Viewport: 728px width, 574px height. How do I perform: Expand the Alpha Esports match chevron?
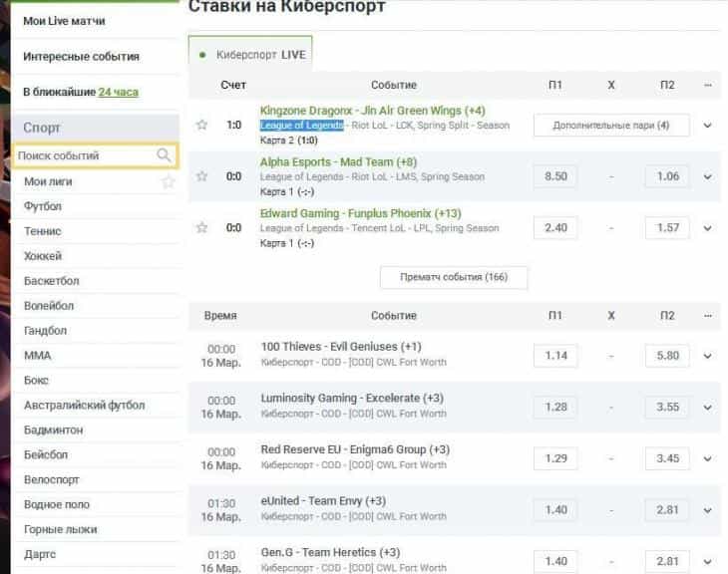(708, 176)
